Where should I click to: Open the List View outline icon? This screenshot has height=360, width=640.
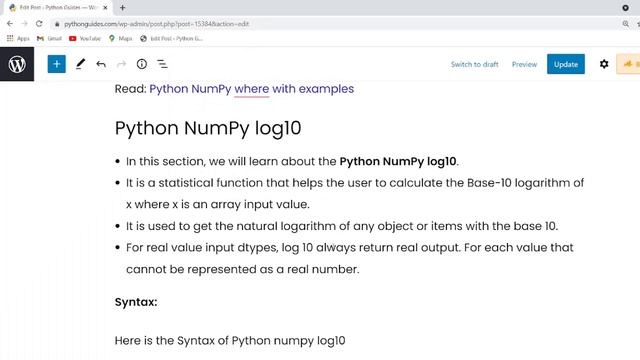point(162,64)
